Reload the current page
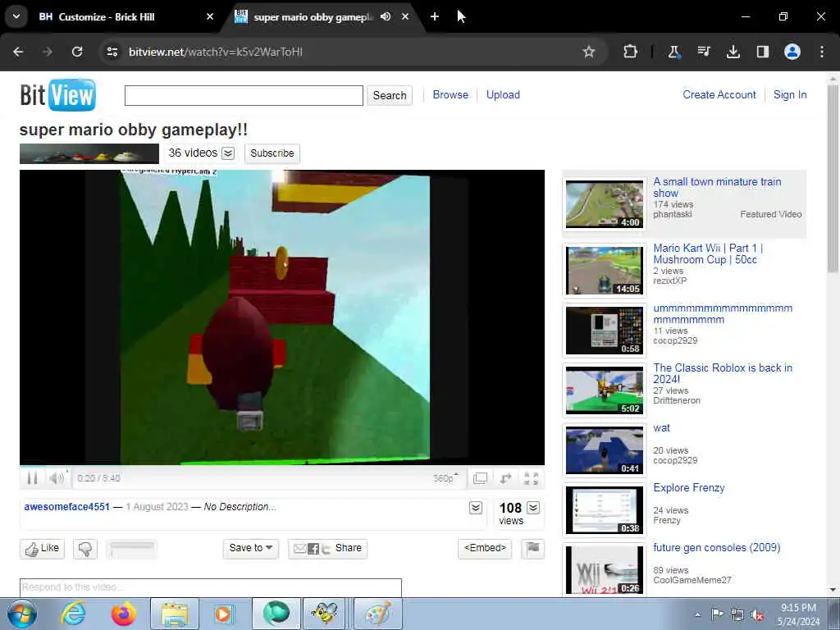 pos(77,52)
